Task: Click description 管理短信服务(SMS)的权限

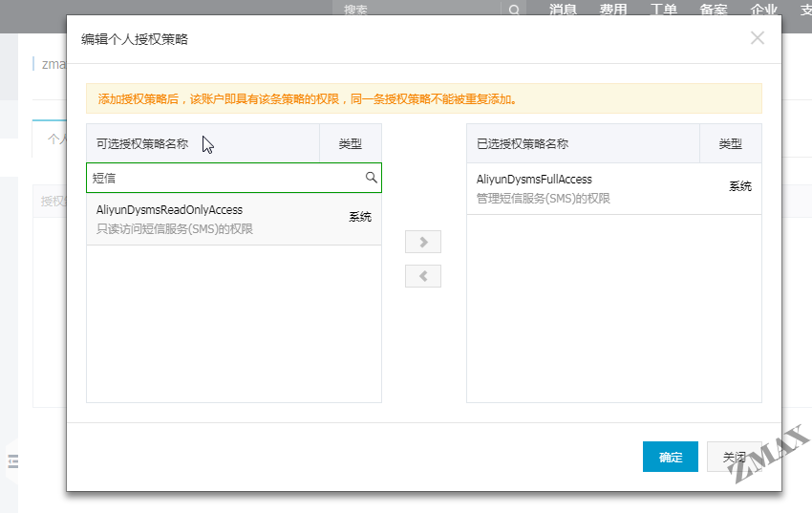Action: pyautogui.click(x=544, y=199)
